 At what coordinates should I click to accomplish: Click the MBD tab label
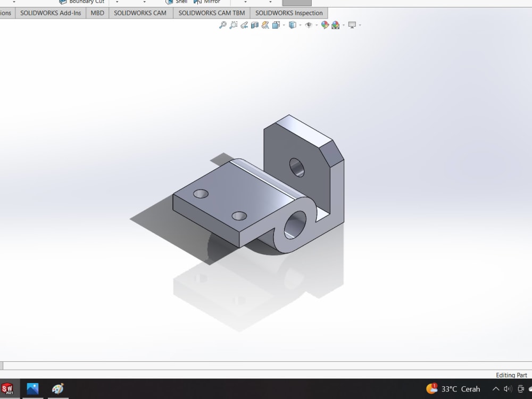97,12
